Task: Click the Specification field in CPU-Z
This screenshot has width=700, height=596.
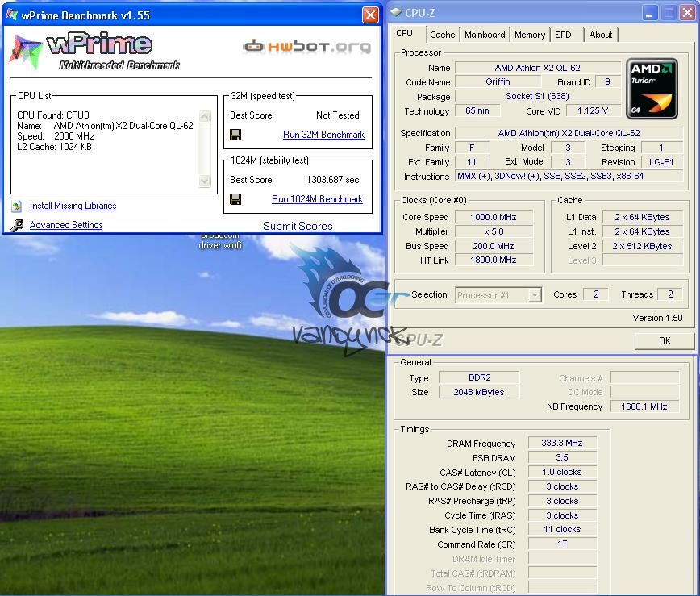Action: [x=569, y=134]
